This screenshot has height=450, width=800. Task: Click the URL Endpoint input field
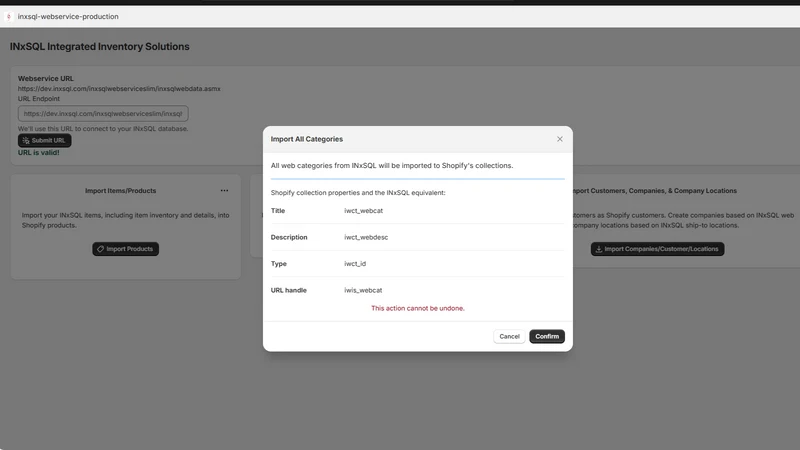pos(103,113)
